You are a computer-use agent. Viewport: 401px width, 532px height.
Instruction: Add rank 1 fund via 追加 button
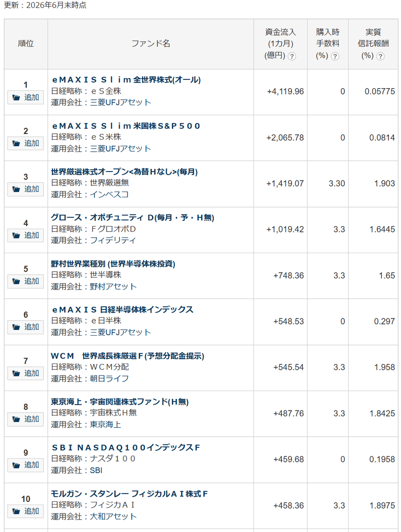click(x=26, y=98)
